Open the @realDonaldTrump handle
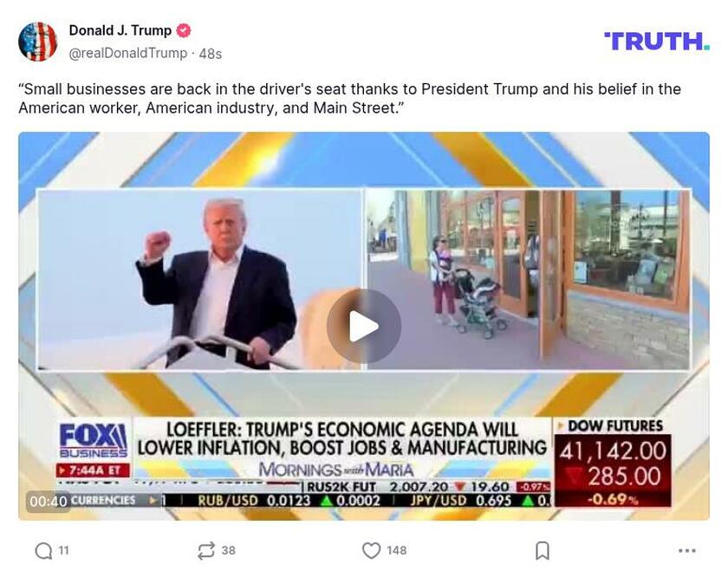 point(127,54)
